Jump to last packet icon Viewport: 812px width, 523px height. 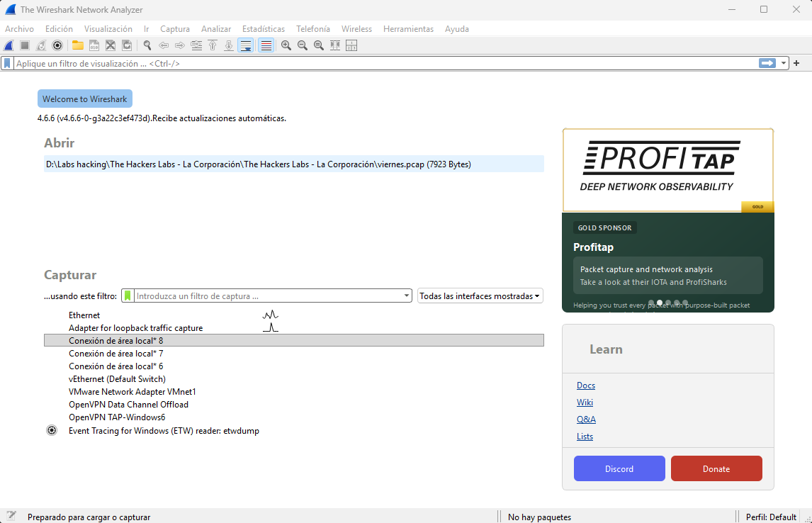(229, 45)
